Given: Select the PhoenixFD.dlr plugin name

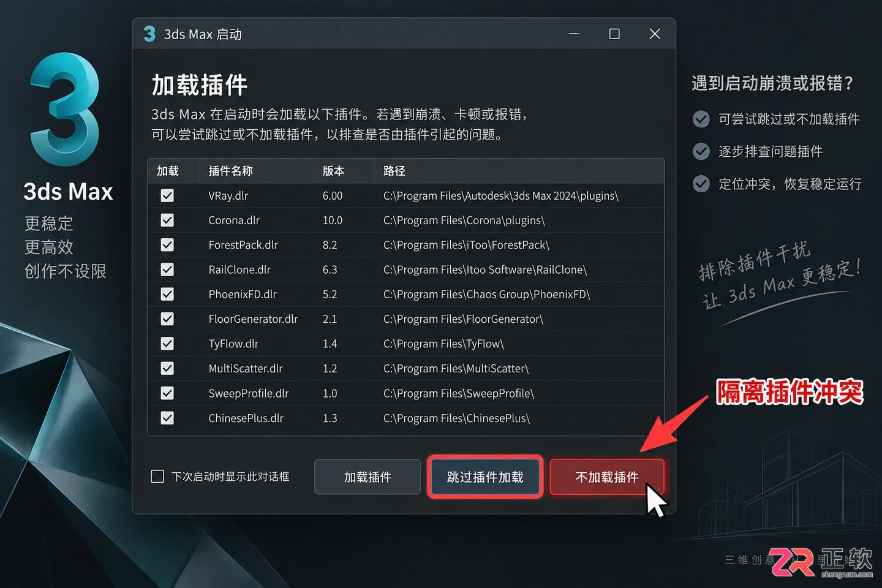Looking at the screenshot, I should click(243, 295).
